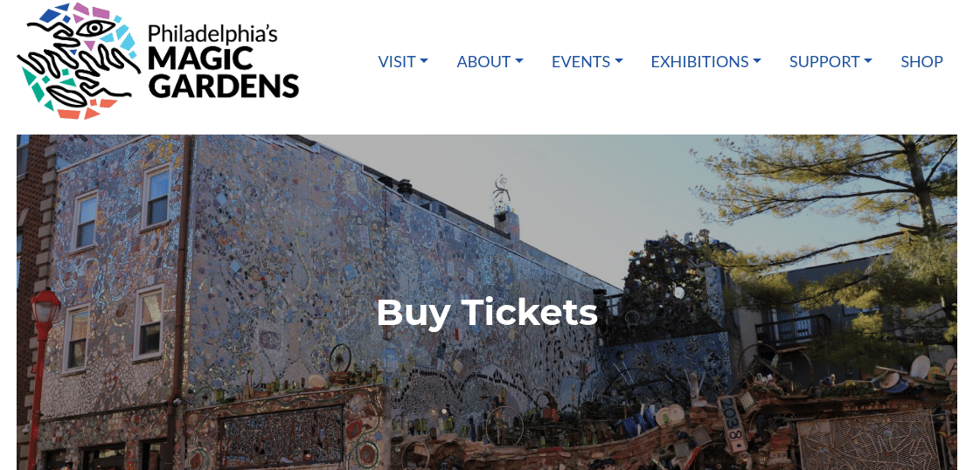Viewport: 980px width, 470px height.
Task: Click the caret arrow next to VISIT
Action: (x=424, y=62)
